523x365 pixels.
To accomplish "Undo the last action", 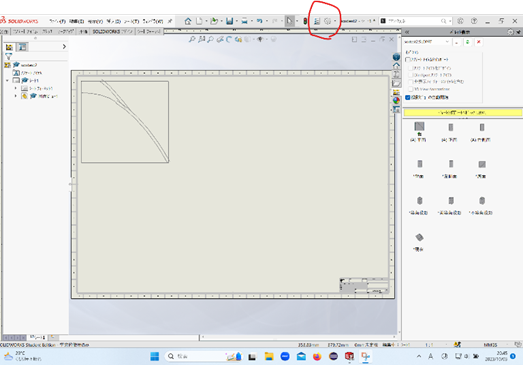I will tap(259, 21).
